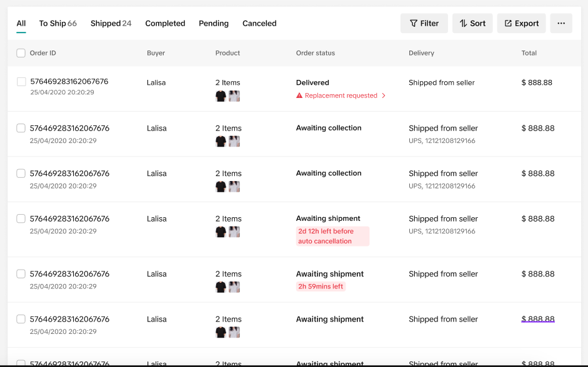This screenshot has width=588, height=367.
Task: Switch to the To Ship tab
Action: pos(57,24)
